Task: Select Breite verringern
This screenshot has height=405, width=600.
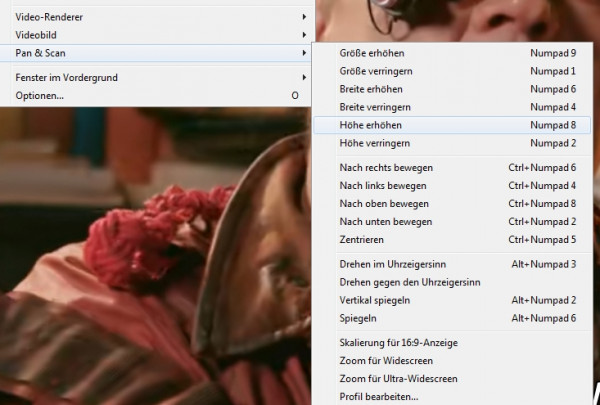Action: coord(452,107)
